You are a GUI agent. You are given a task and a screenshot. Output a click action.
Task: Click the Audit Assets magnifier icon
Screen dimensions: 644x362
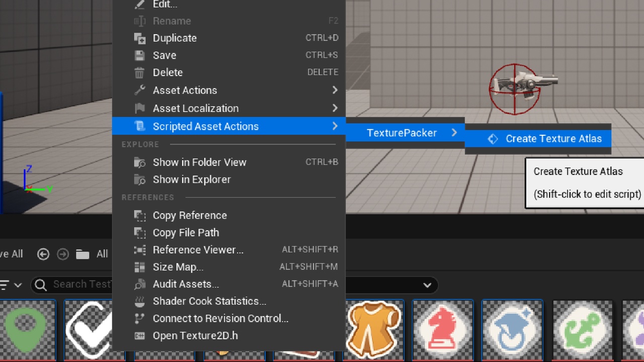point(139,284)
